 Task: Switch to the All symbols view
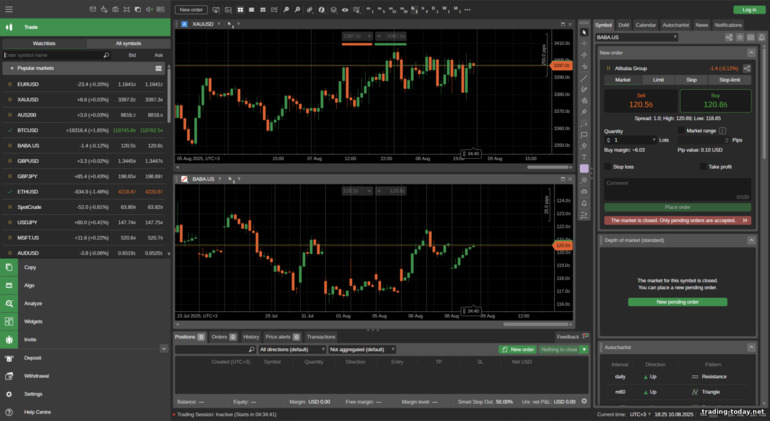128,44
